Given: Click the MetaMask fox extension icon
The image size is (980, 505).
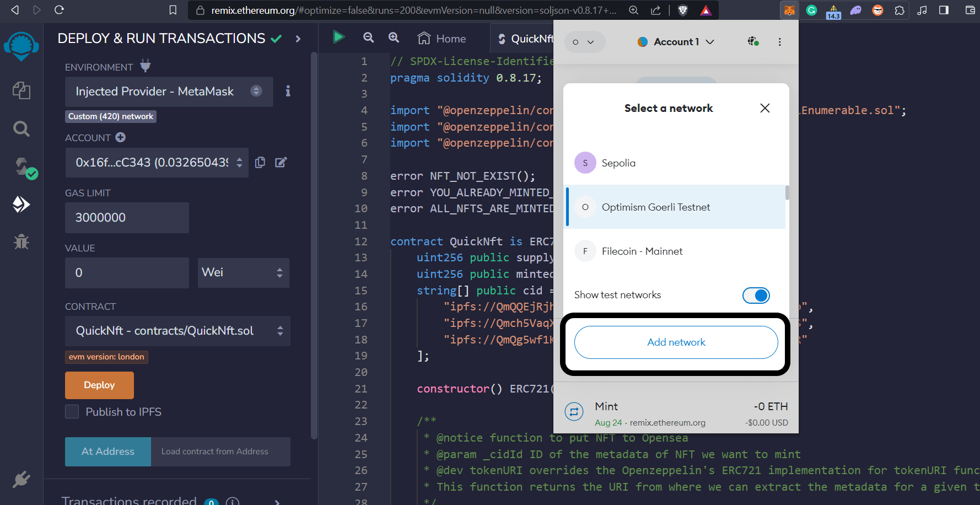Looking at the screenshot, I should [x=789, y=10].
